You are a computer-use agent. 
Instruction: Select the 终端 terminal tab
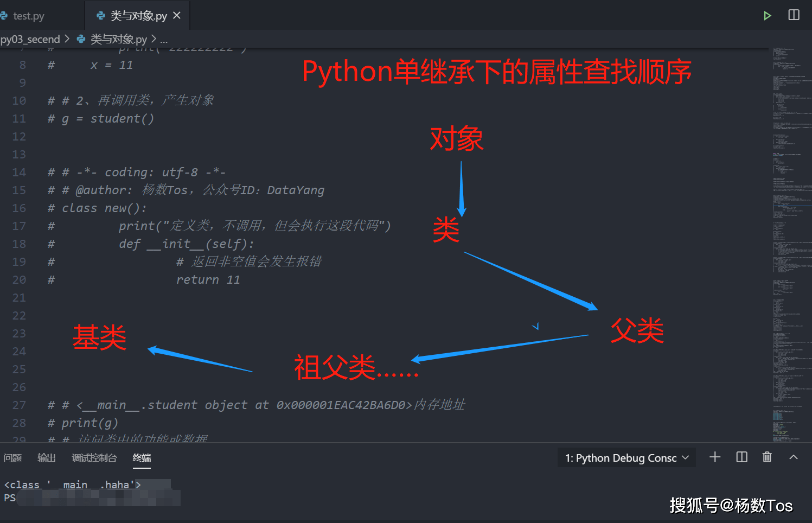[x=142, y=458]
